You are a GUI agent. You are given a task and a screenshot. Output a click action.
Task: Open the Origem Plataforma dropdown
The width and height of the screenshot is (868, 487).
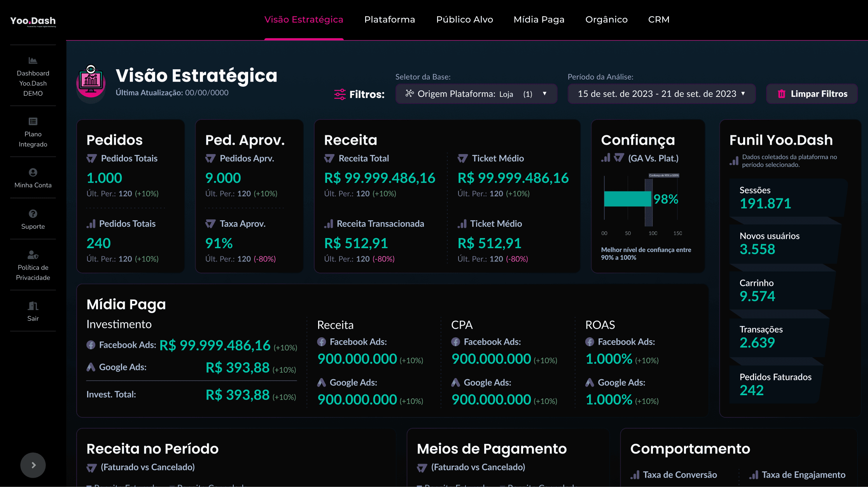[x=476, y=94]
